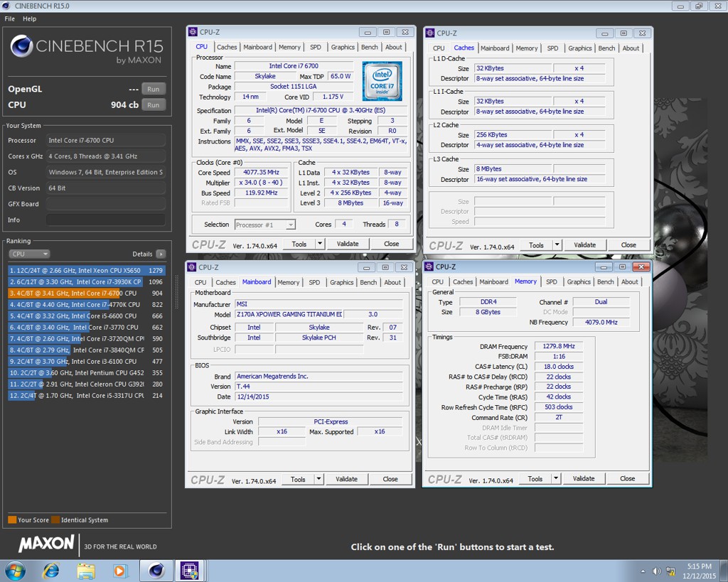
Task: Open SPD tab in Memory CPU-Z window
Action: point(552,281)
